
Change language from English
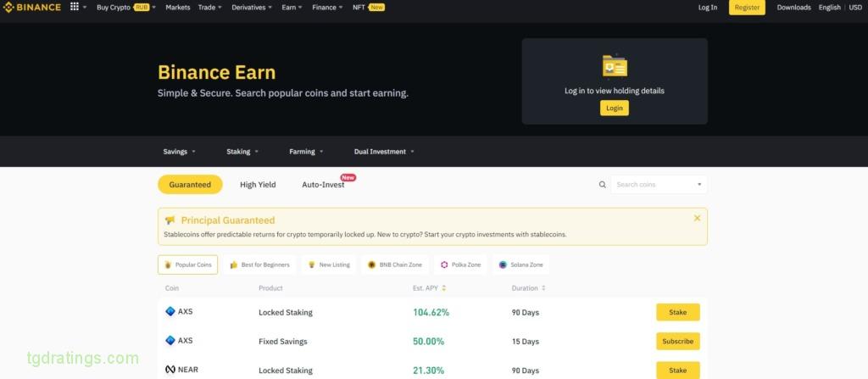pyautogui.click(x=829, y=7)
